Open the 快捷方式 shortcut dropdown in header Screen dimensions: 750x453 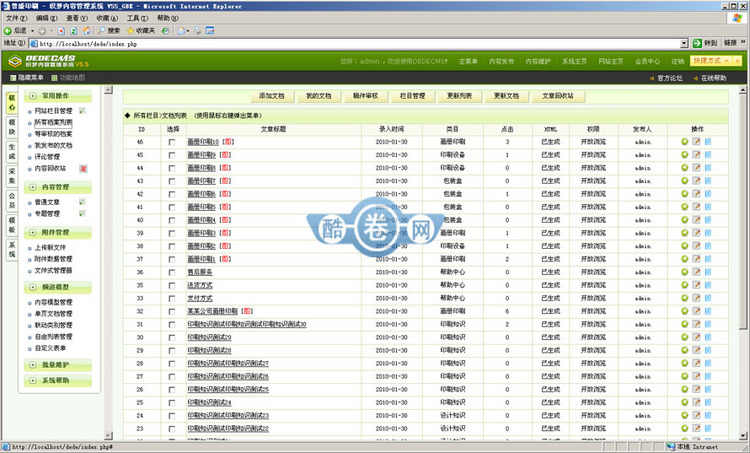(x=716, y=61)
